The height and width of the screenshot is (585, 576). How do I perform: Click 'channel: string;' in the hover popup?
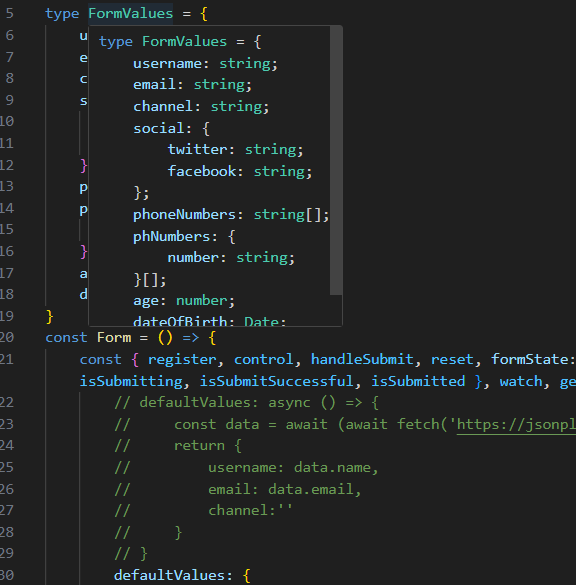click(201, 106)
